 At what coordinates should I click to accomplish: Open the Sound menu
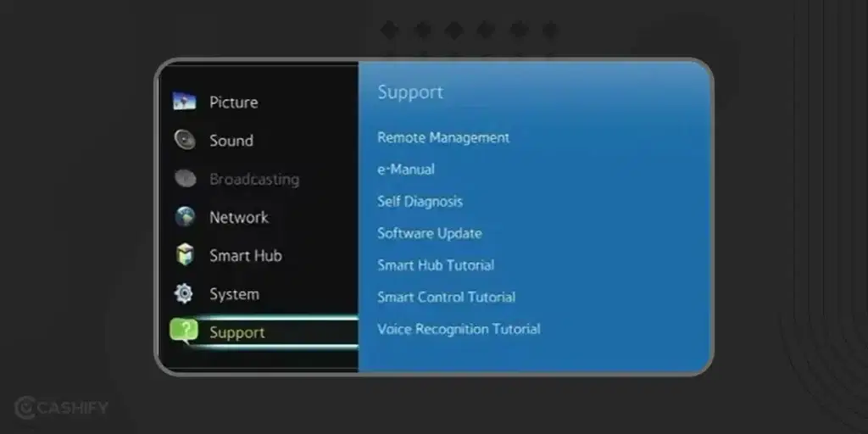(231, 141)
